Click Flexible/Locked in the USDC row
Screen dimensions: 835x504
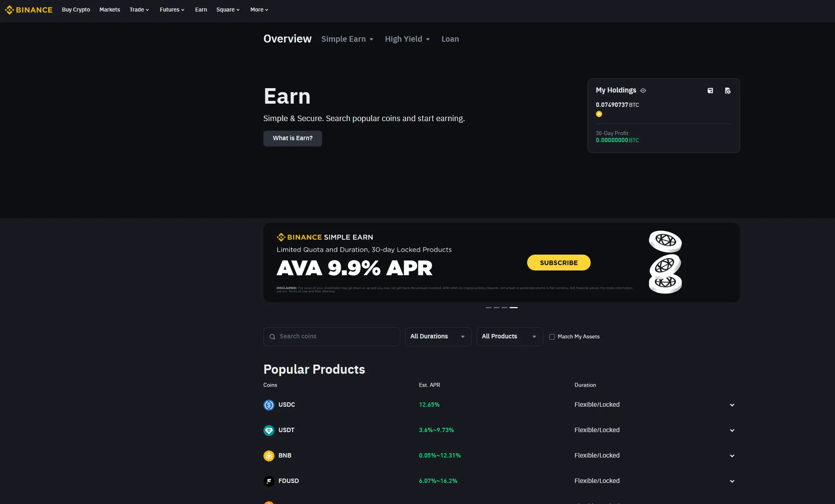click(597, 405)
